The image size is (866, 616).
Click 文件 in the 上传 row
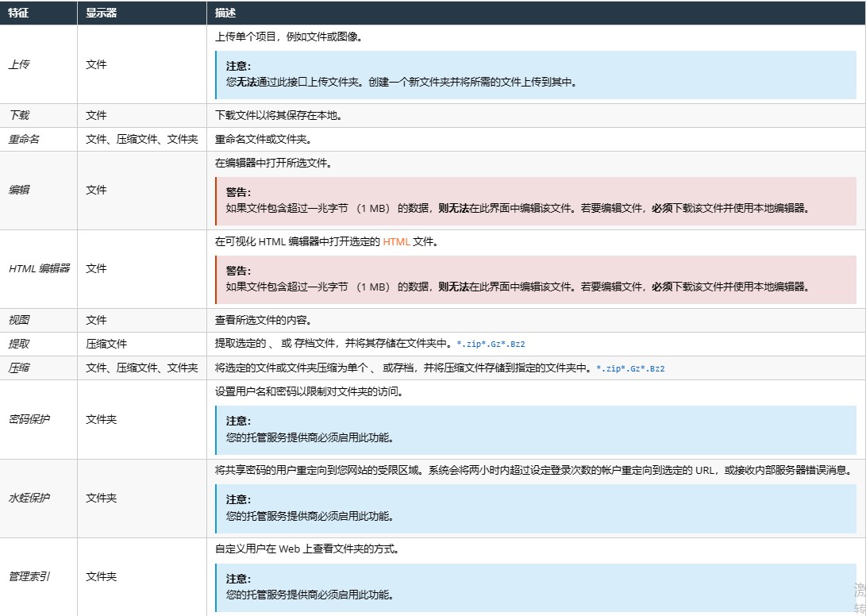pos(96,64)
